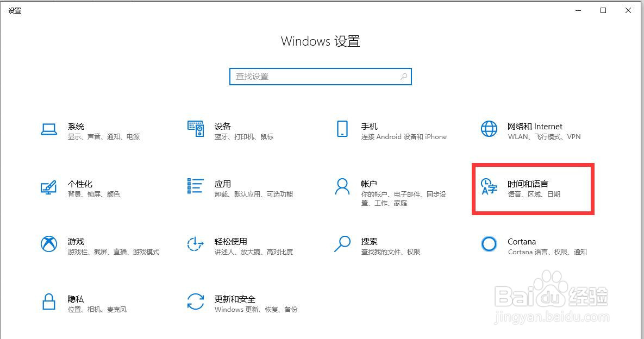Close the 设置 window

point(628,11)
